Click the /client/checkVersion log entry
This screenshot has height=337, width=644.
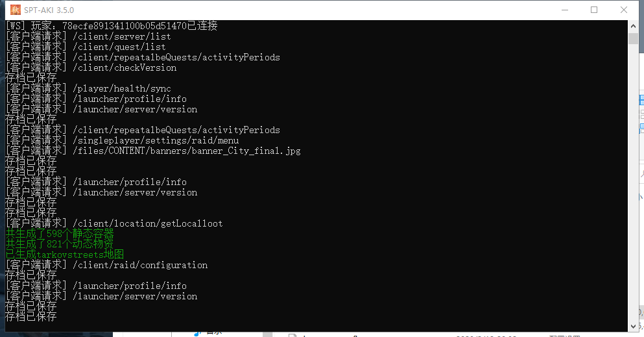coord(91,68)
